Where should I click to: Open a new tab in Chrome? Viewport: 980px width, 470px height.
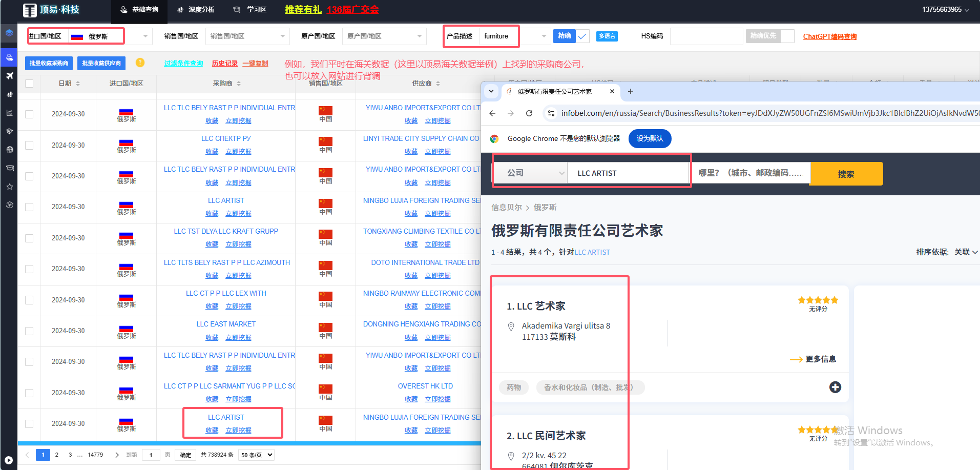pyautogui.click(x=631, y=91)
